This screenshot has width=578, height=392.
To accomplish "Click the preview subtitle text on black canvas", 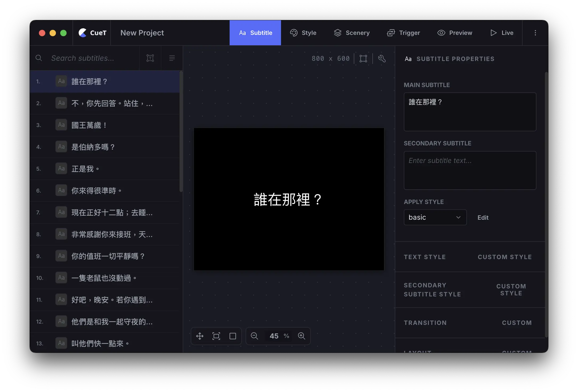I will click(x=288, y=199).
